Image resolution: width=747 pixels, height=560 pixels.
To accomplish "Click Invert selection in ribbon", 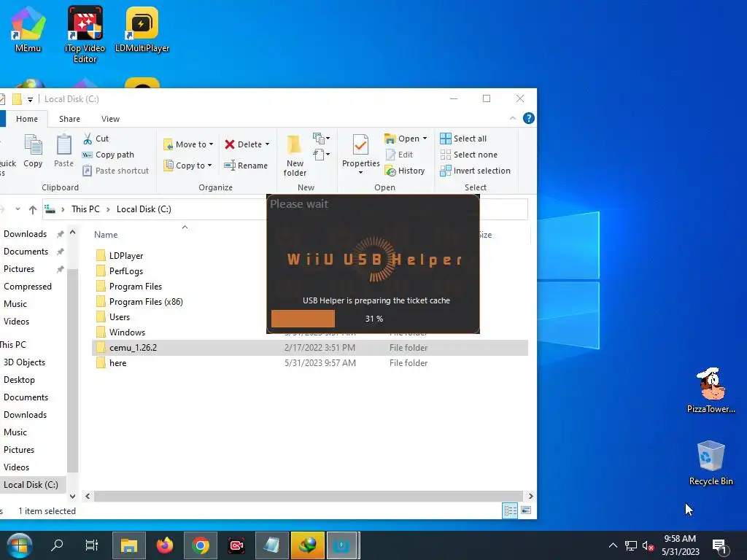I will click(x=475, y=171).
